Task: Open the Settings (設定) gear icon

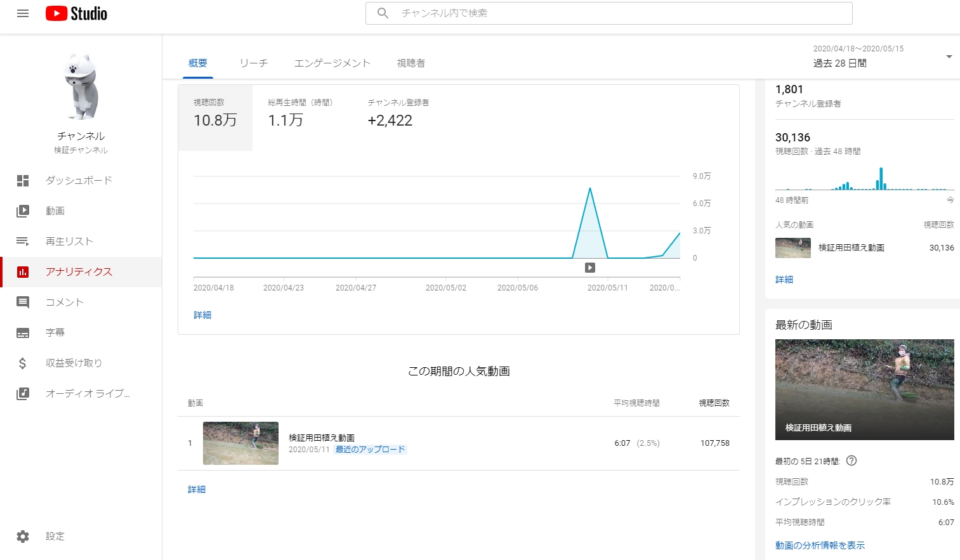Action: click(x=23, y=537)
